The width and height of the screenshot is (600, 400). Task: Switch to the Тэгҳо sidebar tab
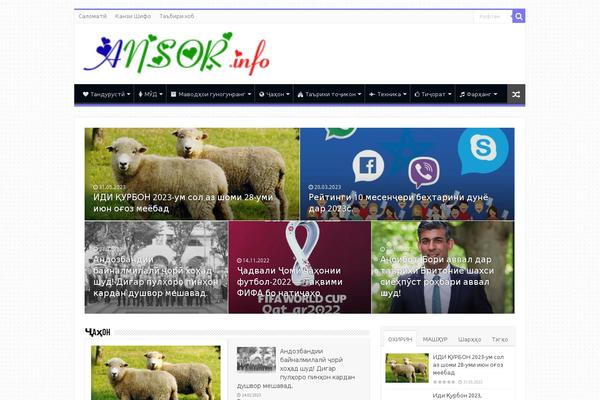click(x=500, y=340)
